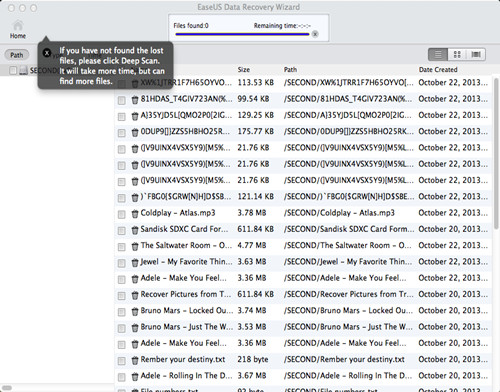The height and width of the screenshot is (392, 500).
Task: Click the scan progress bar
Action: (242, 34)
